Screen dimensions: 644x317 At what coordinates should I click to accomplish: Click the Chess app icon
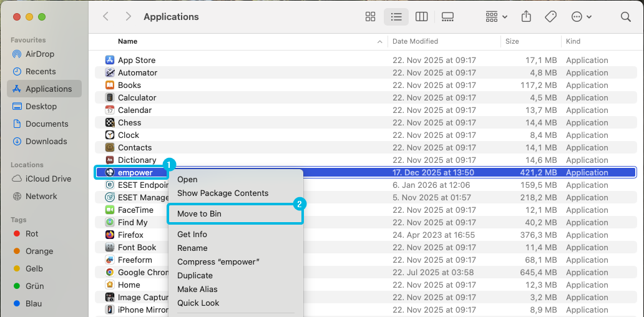click(x=110, y=122)
